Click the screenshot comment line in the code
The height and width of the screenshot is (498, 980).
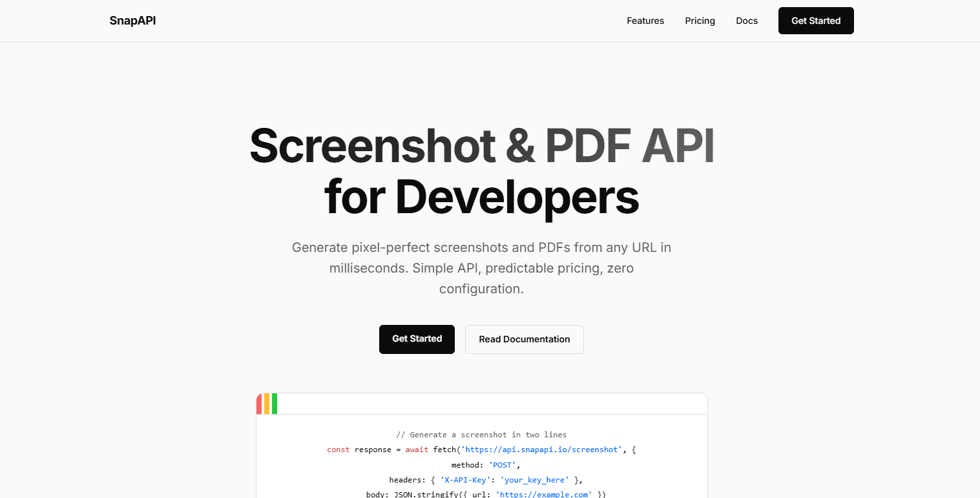pos(481,434)
